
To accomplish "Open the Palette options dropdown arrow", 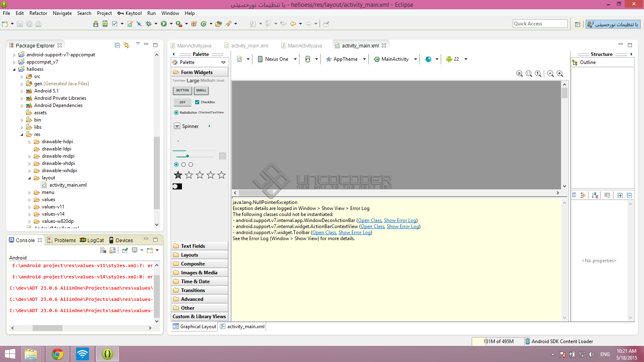I will 223,62.
